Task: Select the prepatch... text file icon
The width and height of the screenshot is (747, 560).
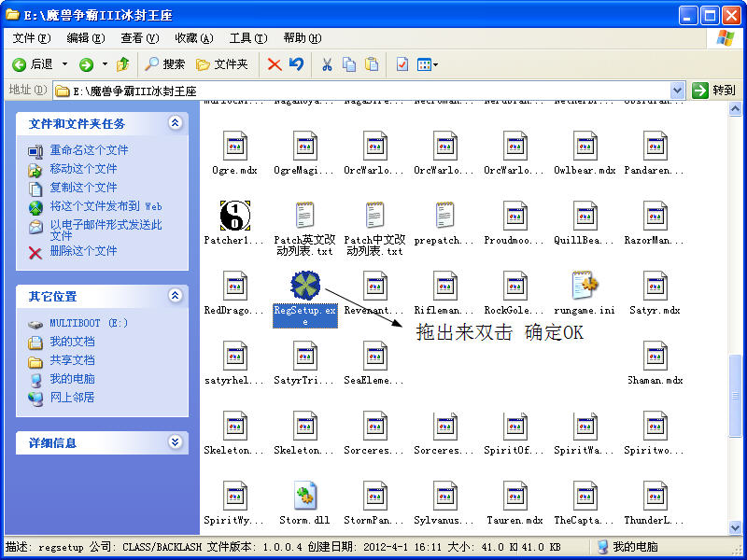Action: pos(445,216)
